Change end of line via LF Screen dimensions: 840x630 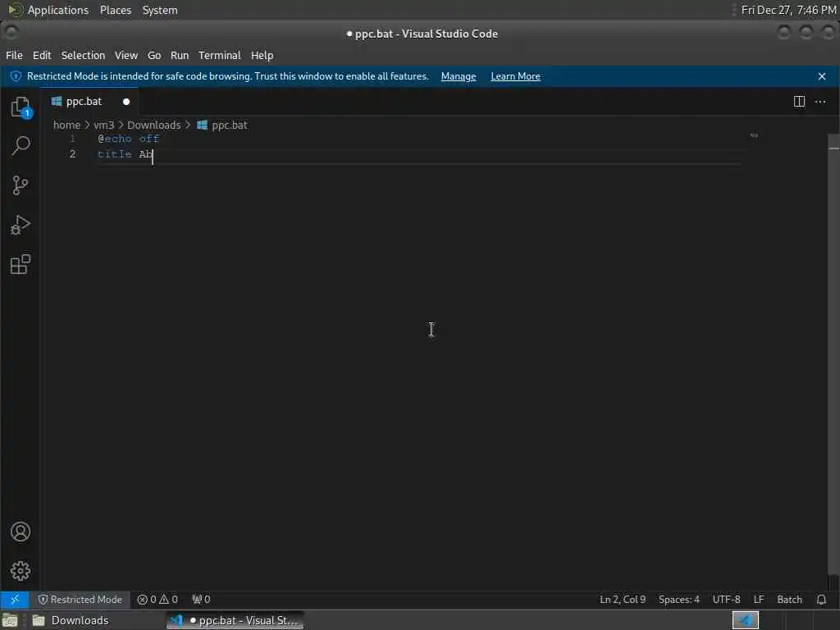[x=759, y=599]
